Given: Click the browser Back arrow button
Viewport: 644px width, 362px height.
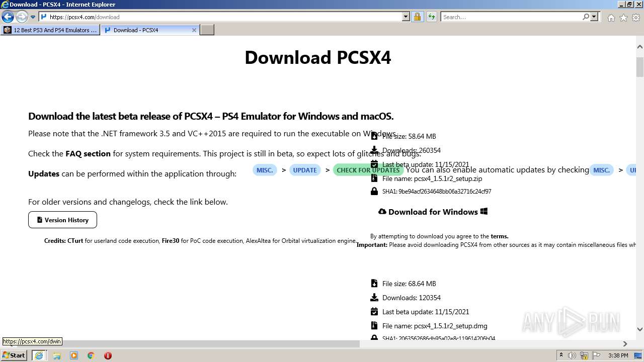Looking at the screenshot, I should click(x=8, y=17).
